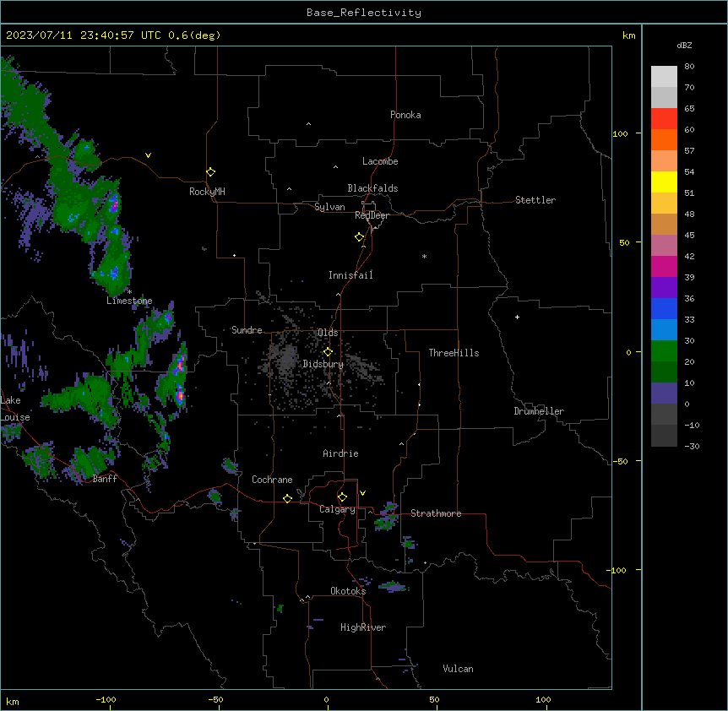This screenshot has width=728, height=711.
Task: Pick the 80 dBZ white legend swatch
Action: point(664,76)
